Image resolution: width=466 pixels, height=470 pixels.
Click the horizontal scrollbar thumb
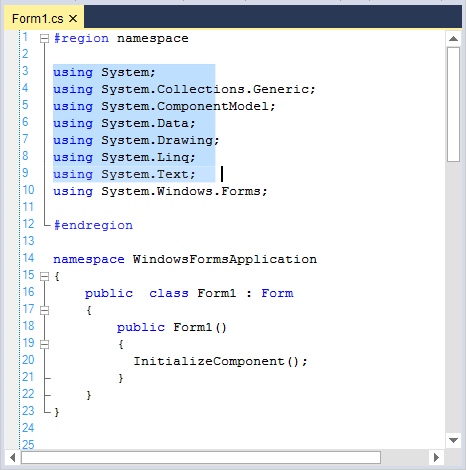(201, 457)
